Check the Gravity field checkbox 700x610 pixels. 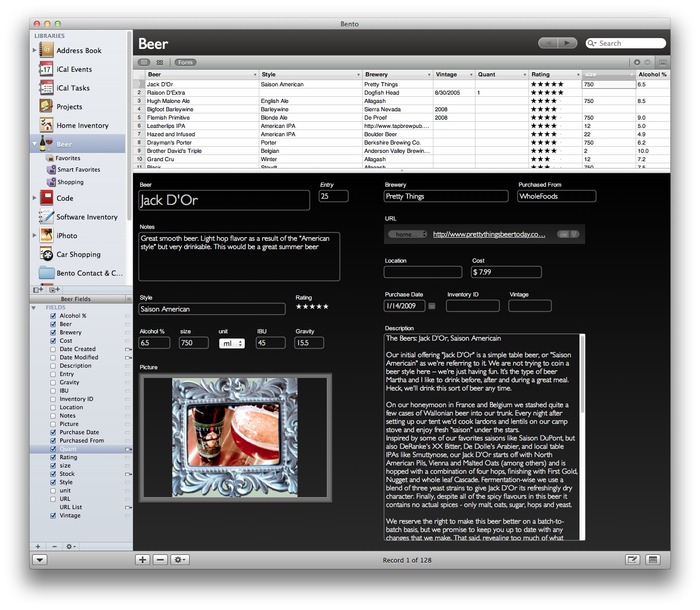[x=53, y=382]
